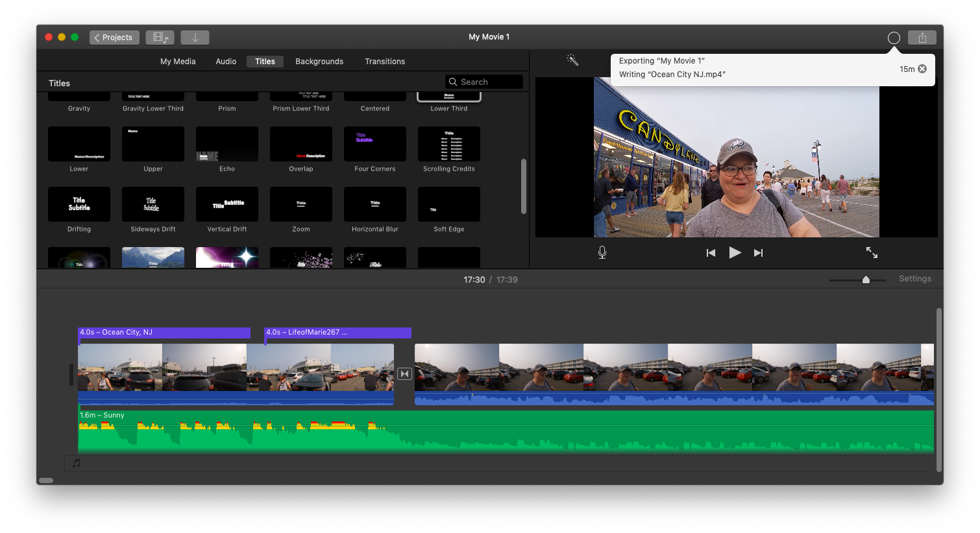Select the Sideways Drift title
The image size is (980, 533).
coord(153,204)
